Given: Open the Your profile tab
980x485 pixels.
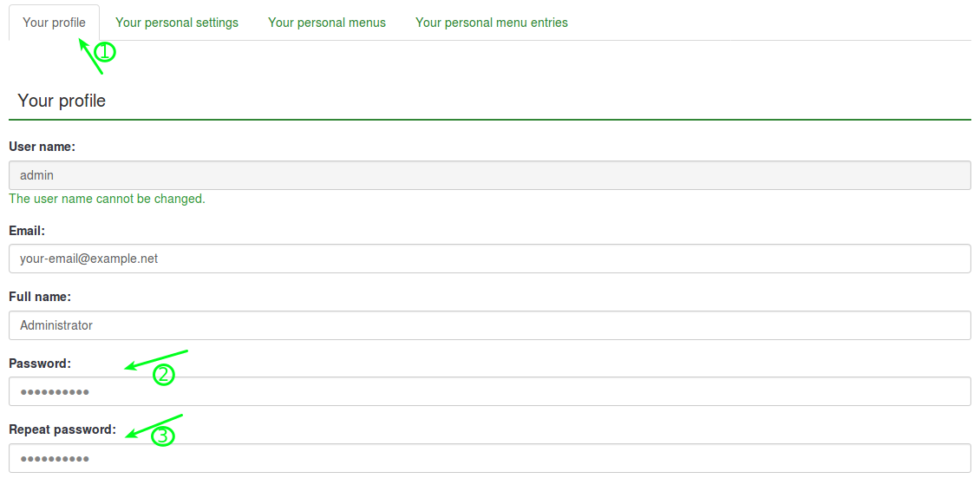Looking at the screenshot, I should pyautogui.click(x=54, y=23).
